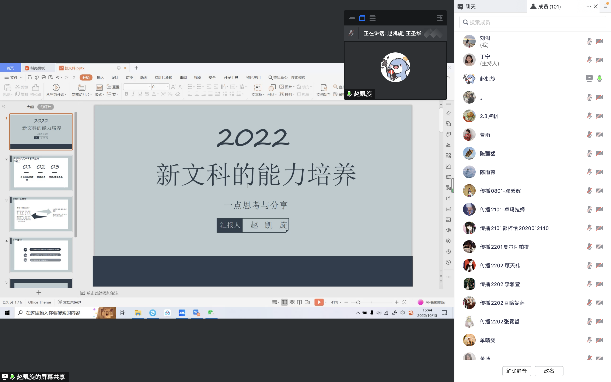611x382 pixels.
Task: Select the fourth slide thumbnail with list bars
Action: 41,255
